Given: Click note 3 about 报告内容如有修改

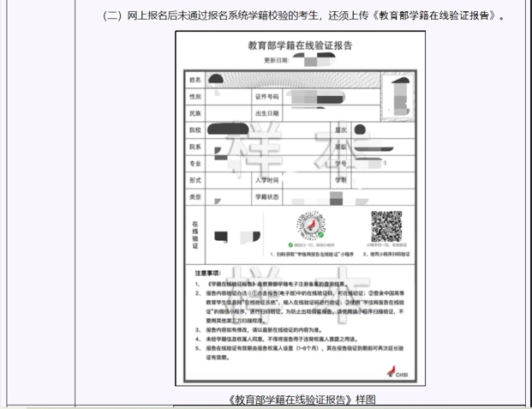Looking at the screenshot, I should pos(259,330).
